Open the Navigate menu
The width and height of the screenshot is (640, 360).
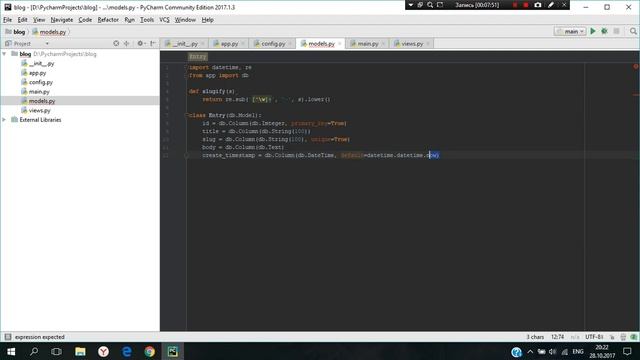62,20
